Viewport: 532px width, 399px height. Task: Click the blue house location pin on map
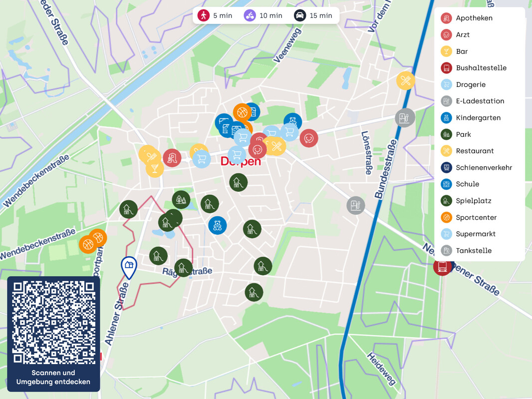click(x=129, y=266)
